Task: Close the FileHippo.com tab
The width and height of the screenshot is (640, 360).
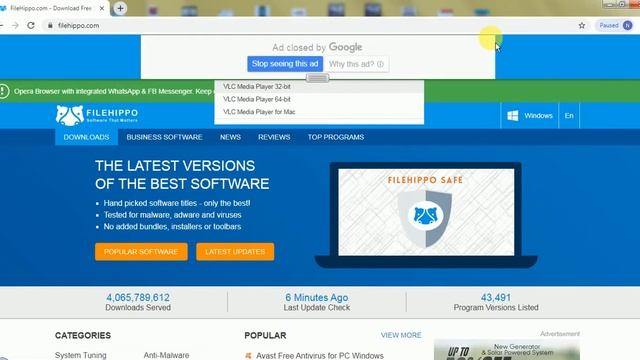Action: [102, 8]
